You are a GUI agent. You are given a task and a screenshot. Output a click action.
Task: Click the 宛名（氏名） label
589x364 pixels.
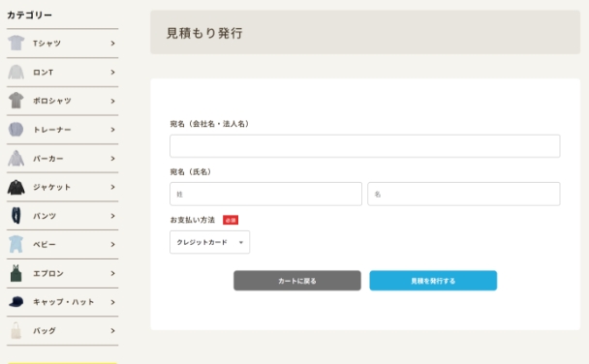pos(191,172)
